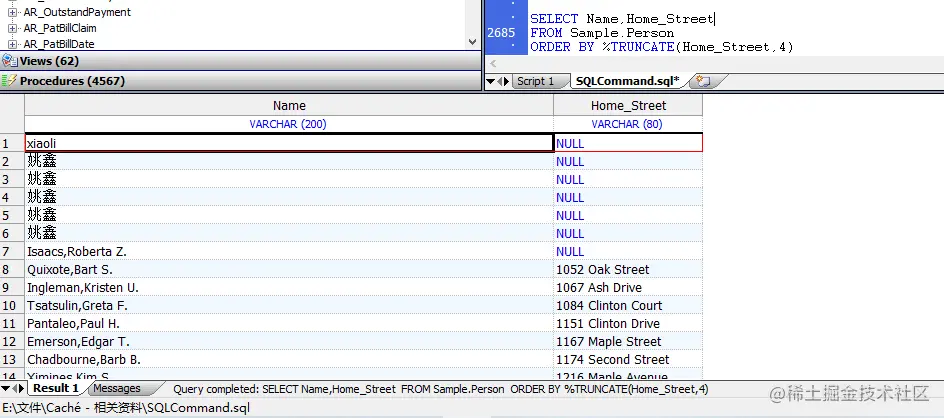Click the VARCHAR (80) type label
Image resolution: width=944 pixels, height=418 pixels.
click(x=627, y=124)
